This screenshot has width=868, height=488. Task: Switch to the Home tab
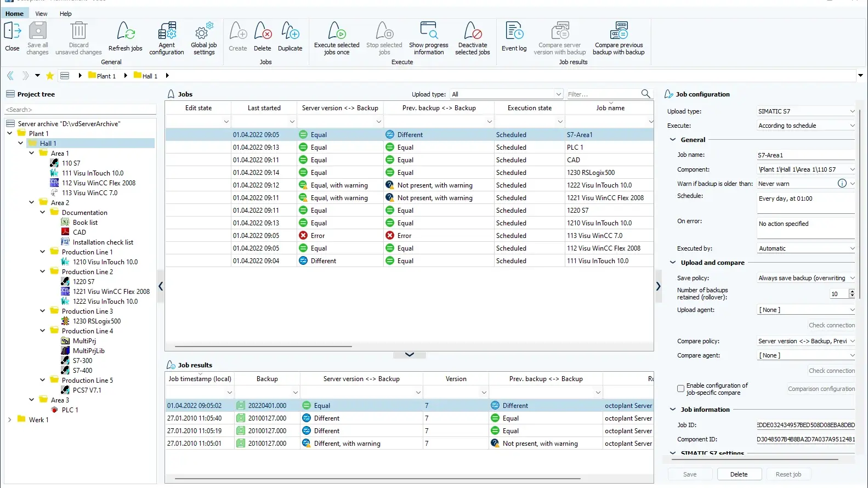(14, 14)
